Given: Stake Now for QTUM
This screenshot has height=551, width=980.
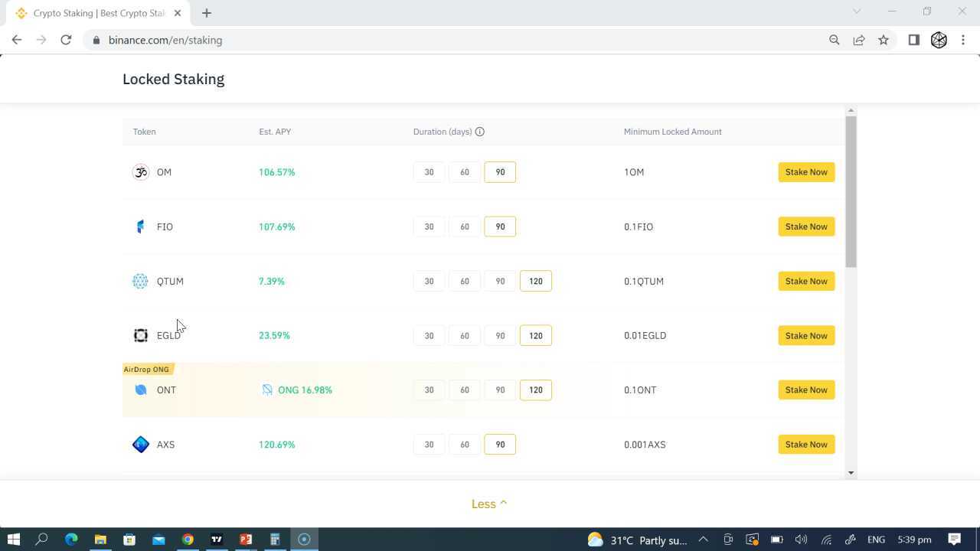Looking at the screenshot, I should point(806,281).
